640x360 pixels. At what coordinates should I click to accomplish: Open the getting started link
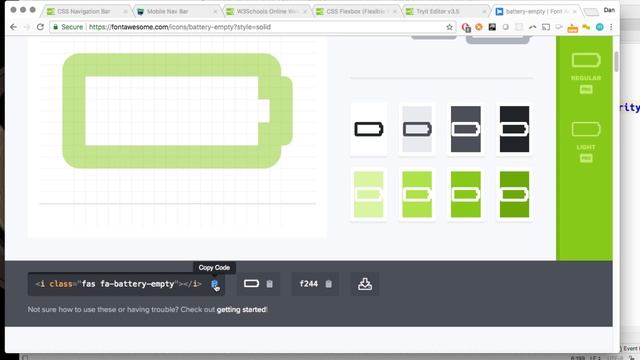pos(241,310)
